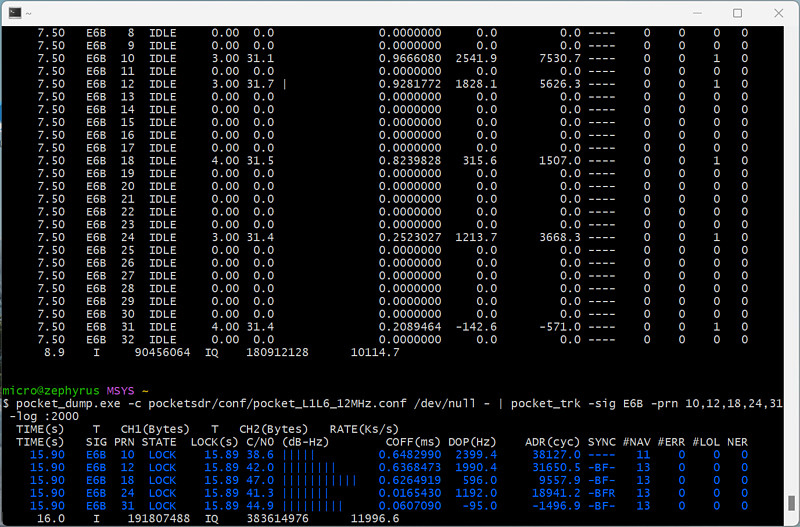Viewport: 800px width, 527px height.
Task: Click the terminal icon in title bar
Action: (x=15, y=13)
